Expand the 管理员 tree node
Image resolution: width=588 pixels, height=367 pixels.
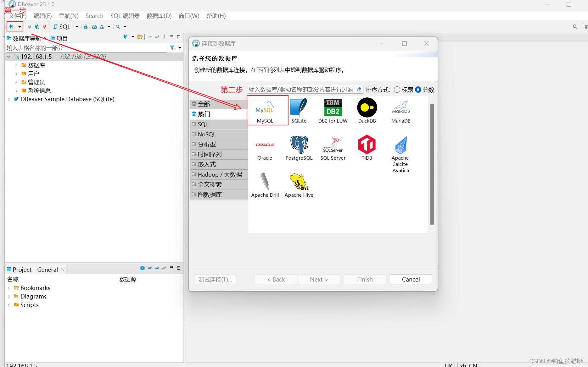(16, 82)
